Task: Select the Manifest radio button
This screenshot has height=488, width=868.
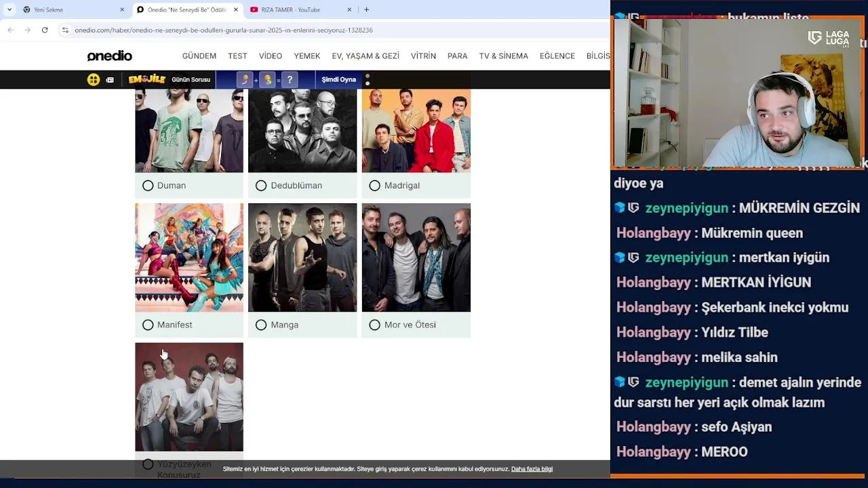Action: click(148, 325)
